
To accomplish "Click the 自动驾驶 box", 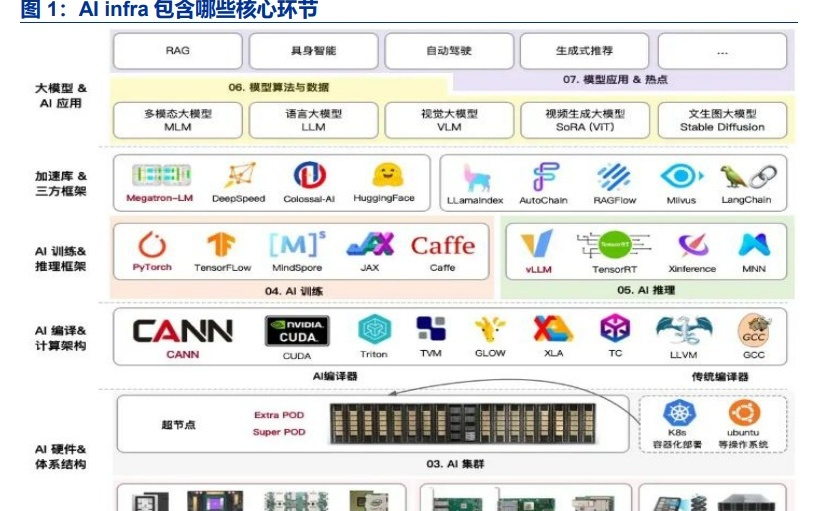I will (449, 51).
